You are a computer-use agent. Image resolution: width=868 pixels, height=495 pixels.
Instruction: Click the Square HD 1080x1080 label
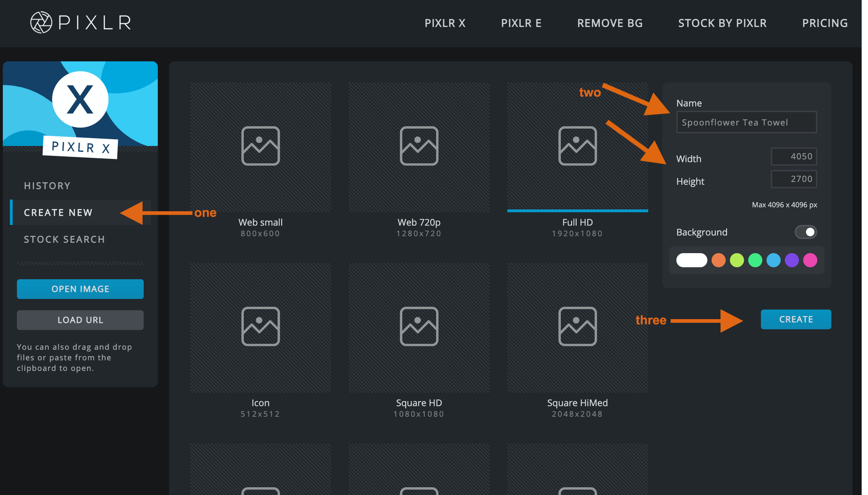tap(419, 408)
